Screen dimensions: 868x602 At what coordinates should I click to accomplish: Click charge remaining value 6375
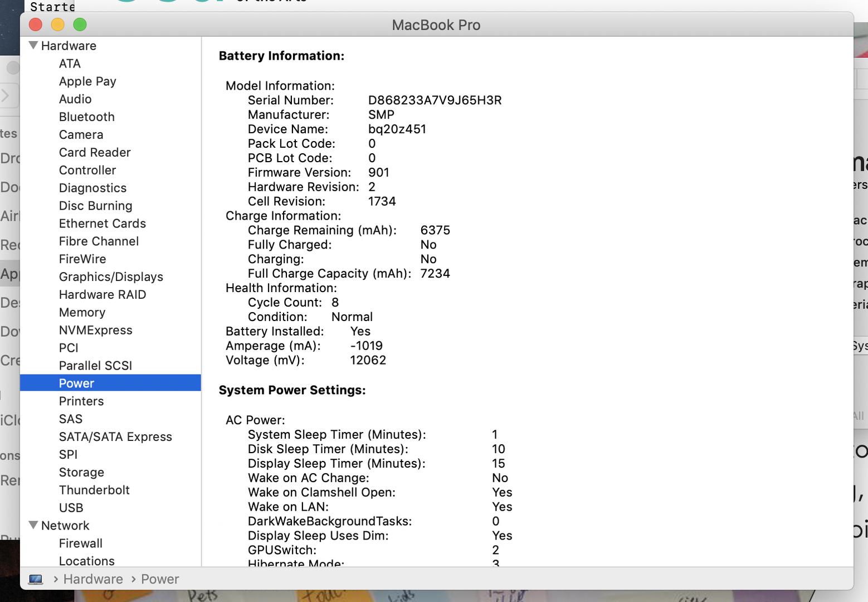435,231
